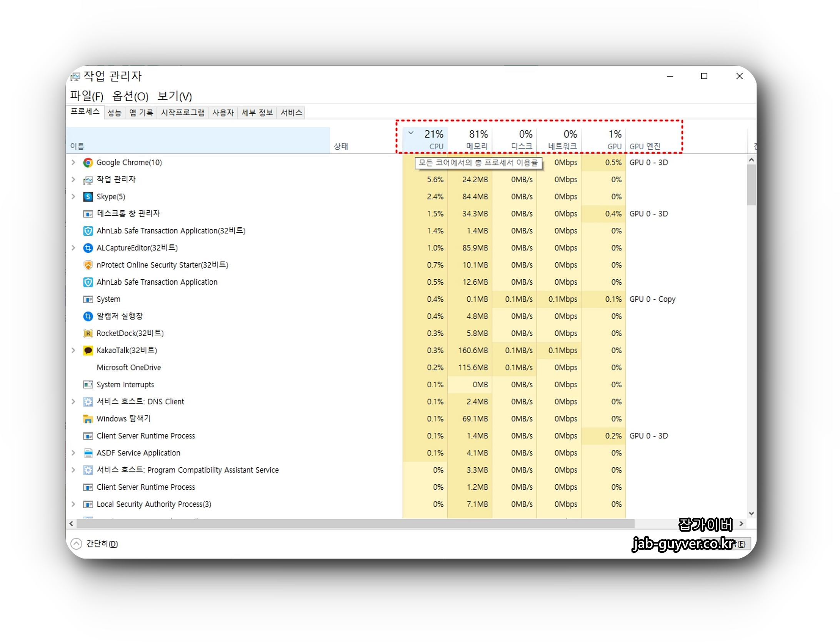The width and height of the screenshot is (840, 642).
Task: Click the Google Chrome process icon
Action: point(88,163)
